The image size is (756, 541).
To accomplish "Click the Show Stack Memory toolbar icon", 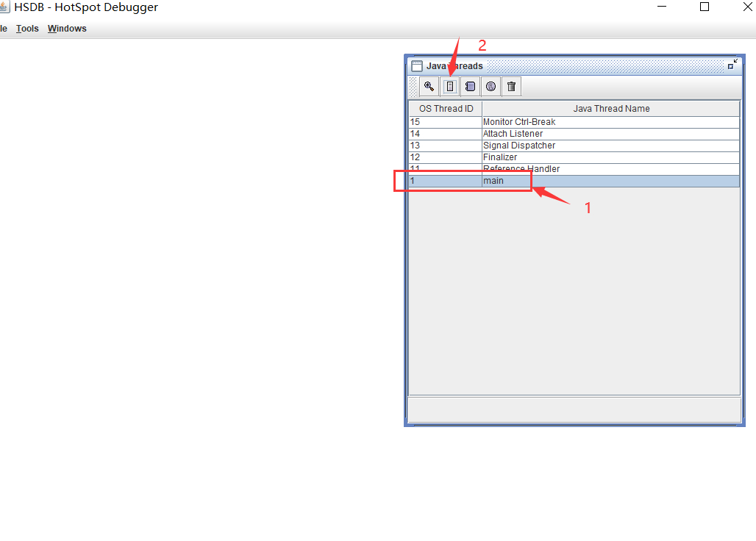I will (x=449, y=86).
